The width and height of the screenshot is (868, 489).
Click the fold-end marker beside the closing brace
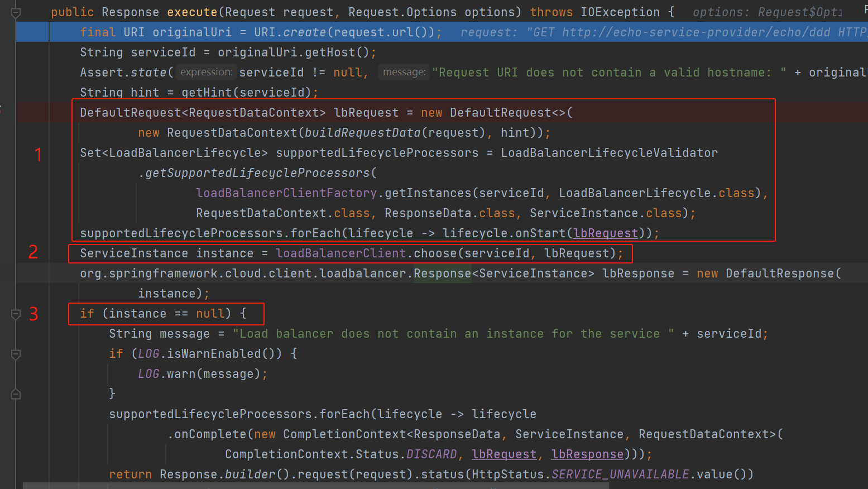click(x=16, y=394)
